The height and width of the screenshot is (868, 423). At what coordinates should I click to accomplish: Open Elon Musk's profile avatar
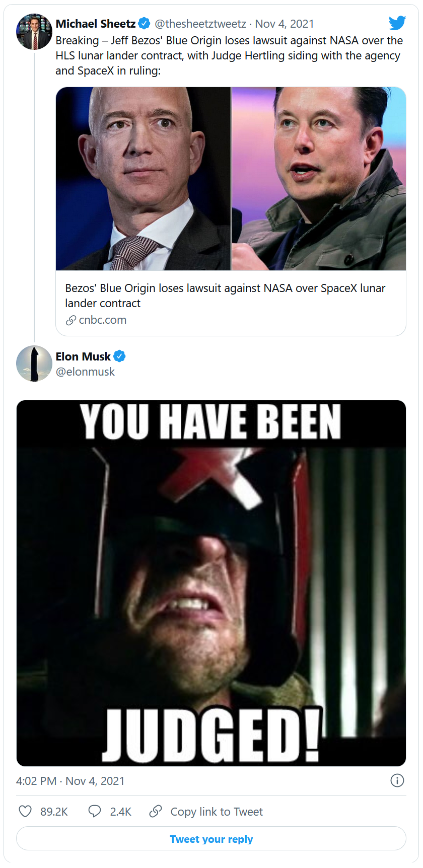34,364
